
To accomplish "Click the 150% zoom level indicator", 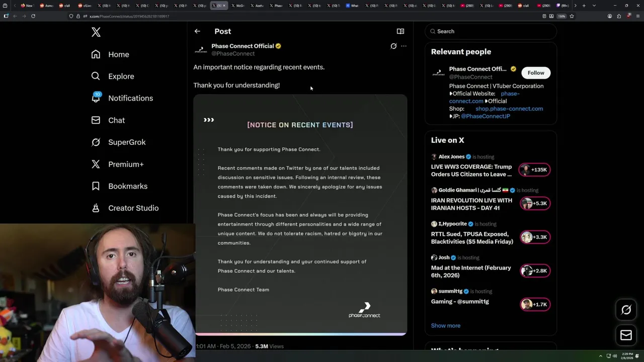I will click(561, 16).
